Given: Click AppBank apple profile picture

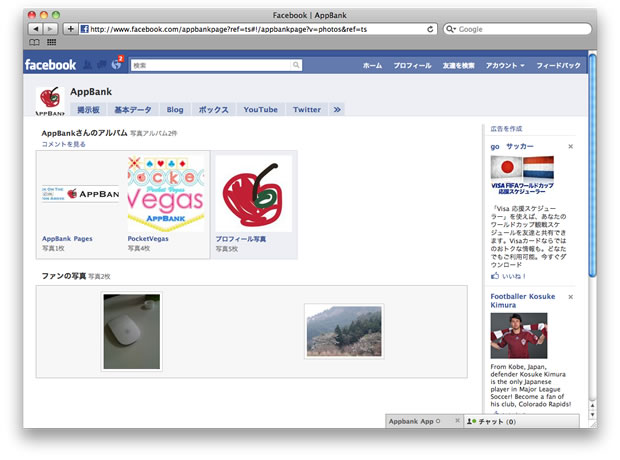Looking at the screenshot, I should click(50, 101).
